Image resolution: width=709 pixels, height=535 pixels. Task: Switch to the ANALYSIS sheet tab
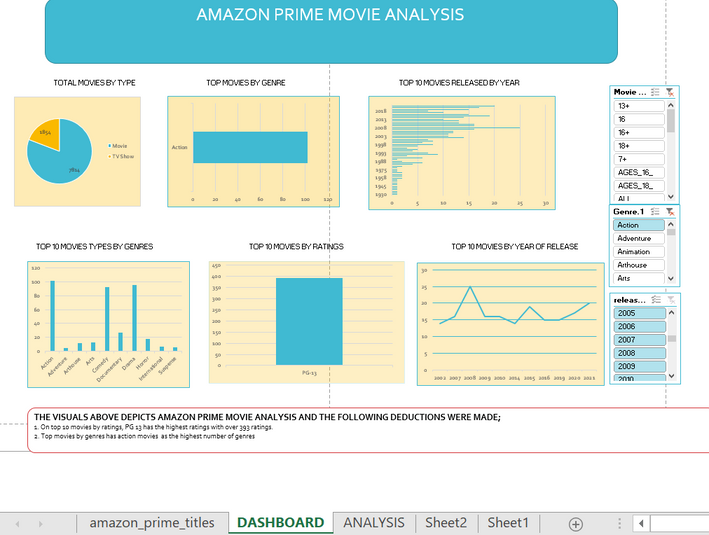click(374, 523)
